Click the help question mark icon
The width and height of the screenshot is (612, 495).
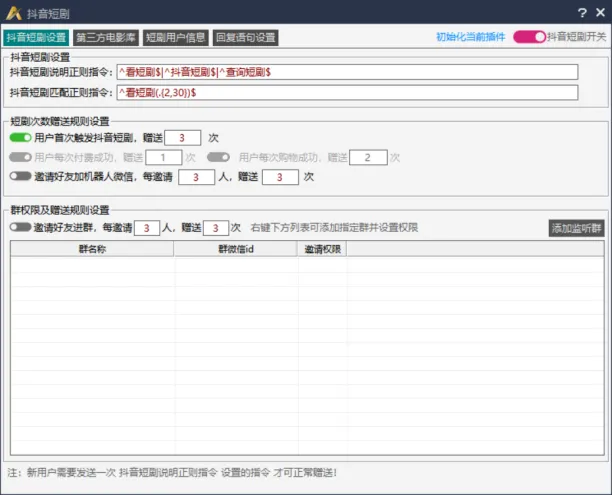(582, 13)
